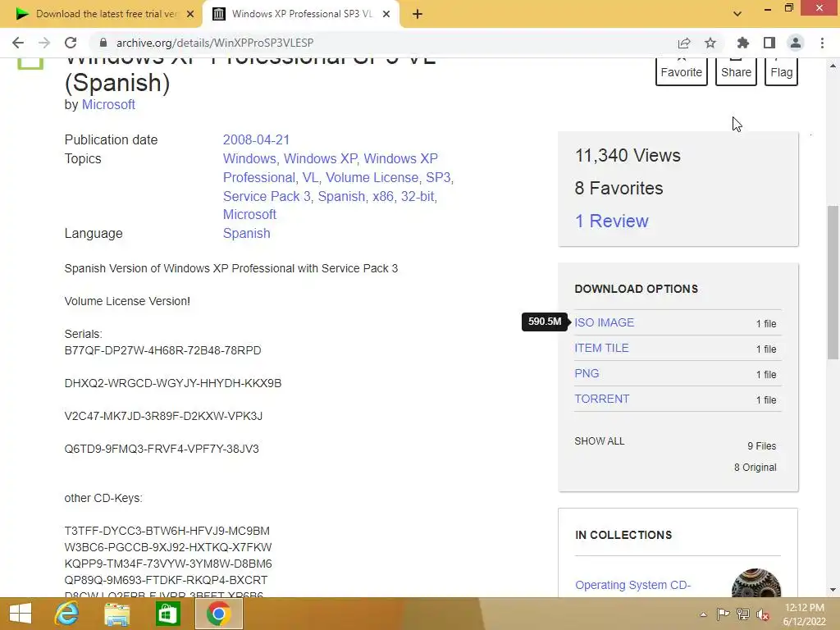Open the Microsoft author link
The width and height of the screenshot is (840, 630).
point(108,104)
